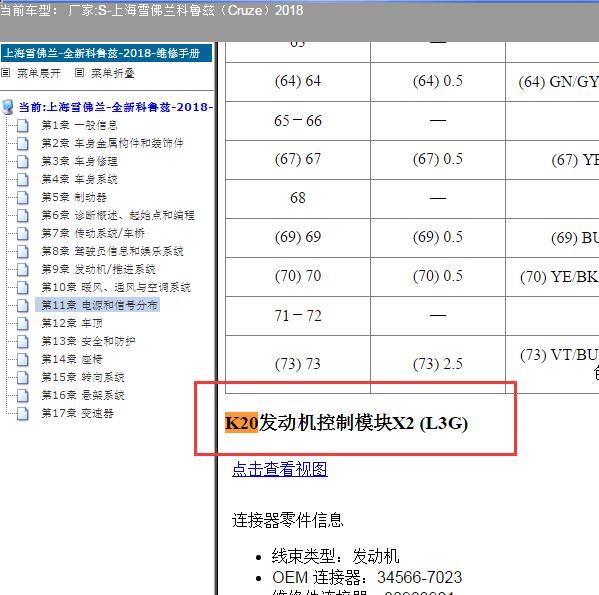This screenshot has width=599, height=595.
Task: Click the page icon beside 第12章 车顶
Action: point(23,323)
